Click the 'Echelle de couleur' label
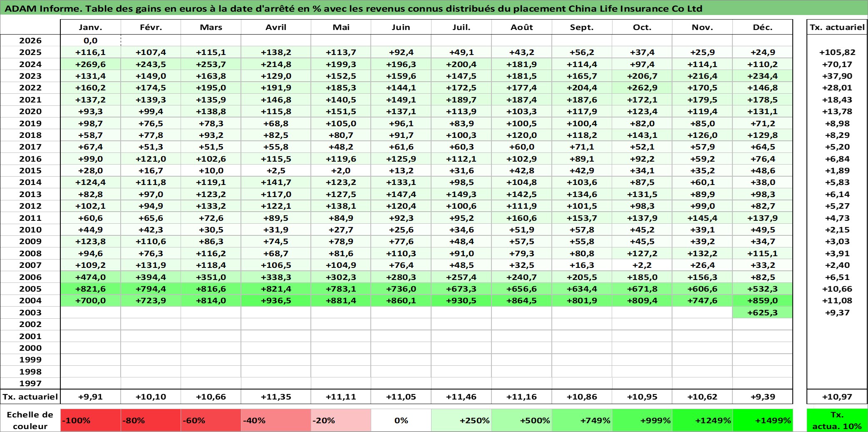This screenshot has height=432, width=868. click(x=30, y=420)
